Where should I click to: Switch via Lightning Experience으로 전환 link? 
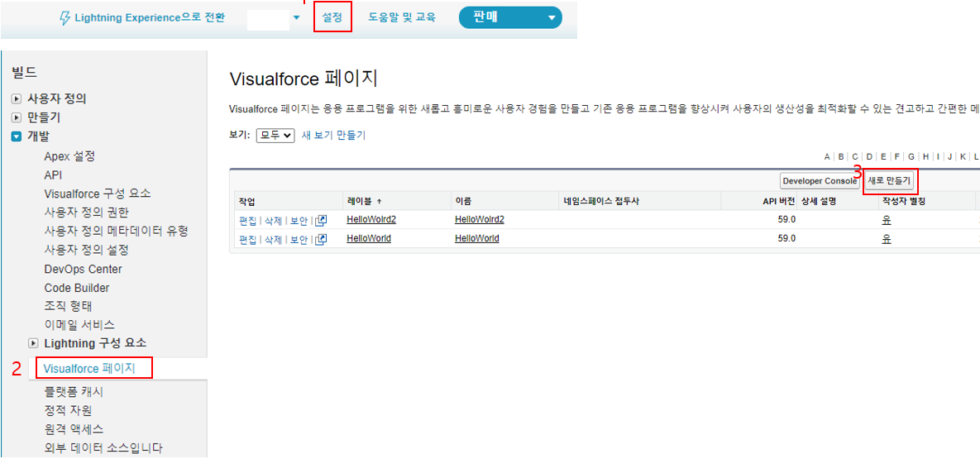pyautogui.click(x=150, y=17)
